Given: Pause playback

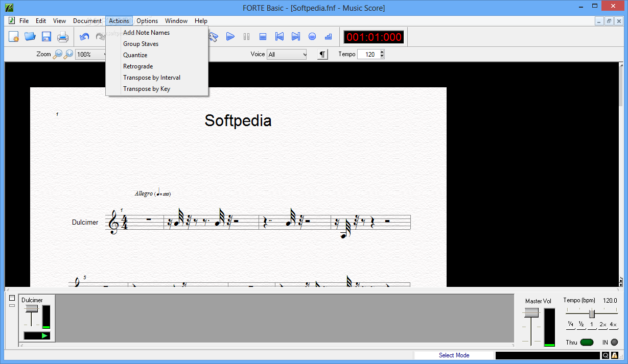Looking at the screenshot, I should pyautogui.click(x=247, y=37).
